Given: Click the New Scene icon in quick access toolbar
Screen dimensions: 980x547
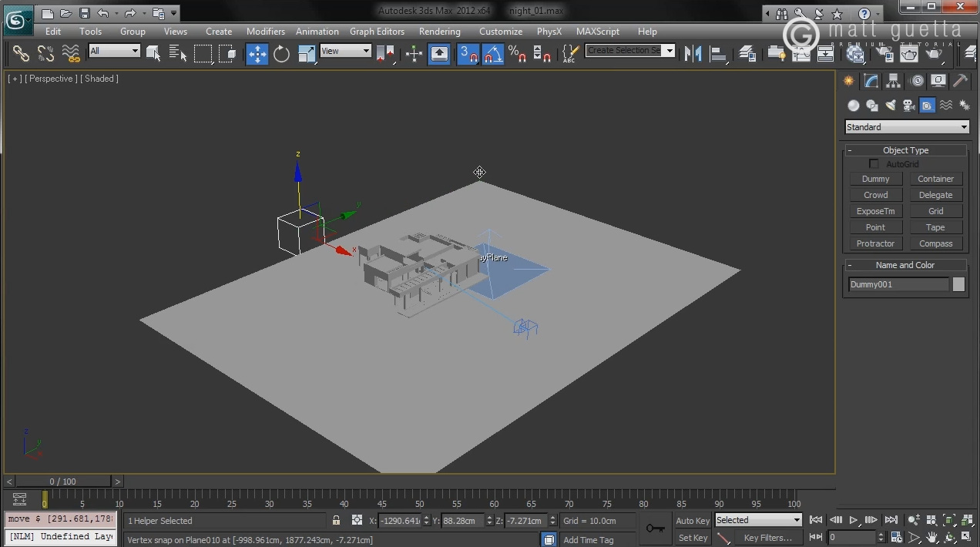Looking at the screenshot, I should (48, 12).
